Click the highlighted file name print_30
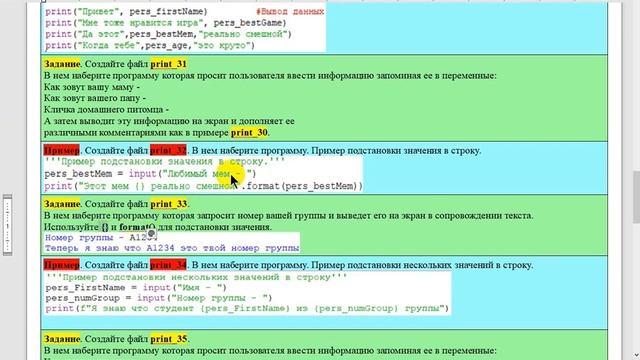This screenshot has width=640, height=360. 249,133
